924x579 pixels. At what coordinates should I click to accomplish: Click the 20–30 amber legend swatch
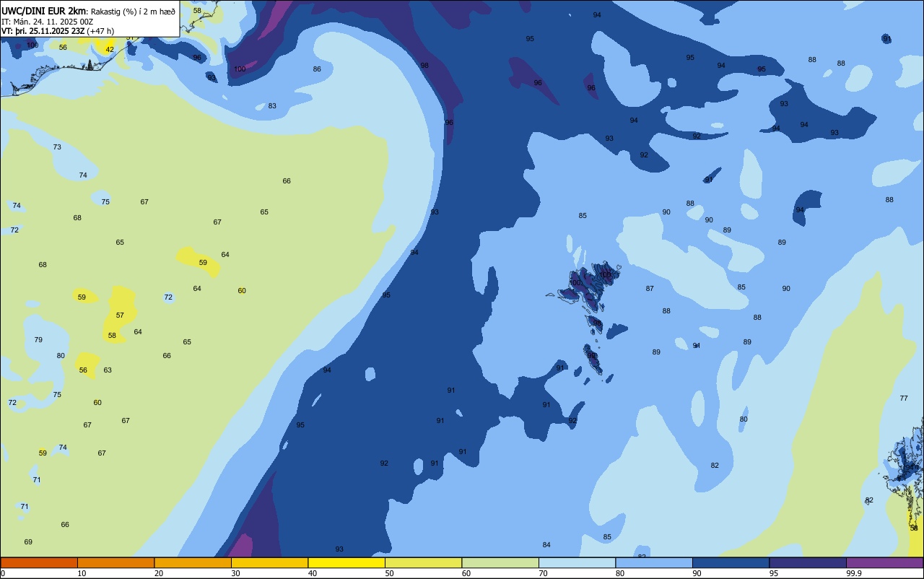click(193, 562)
